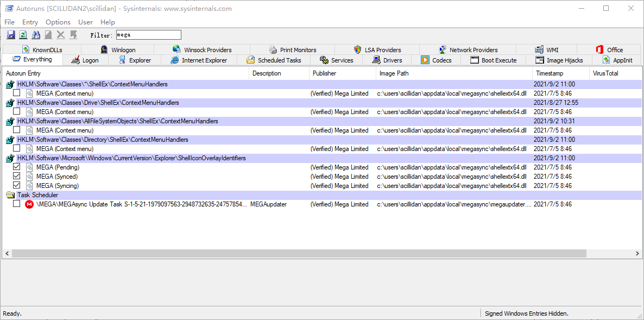Check MEGA context menu under Classes\* key
644x320 pixels.
[x=16, y=93]
